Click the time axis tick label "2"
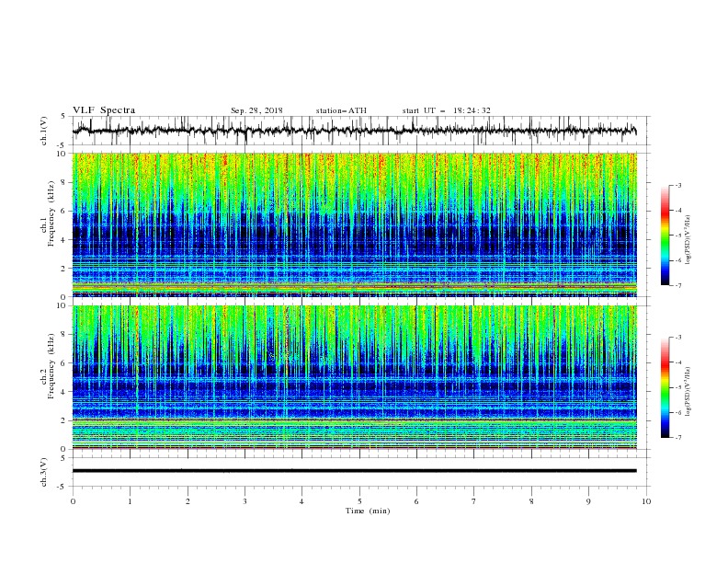728x563 pixels. pyautogui.click(x=188, y=501)
